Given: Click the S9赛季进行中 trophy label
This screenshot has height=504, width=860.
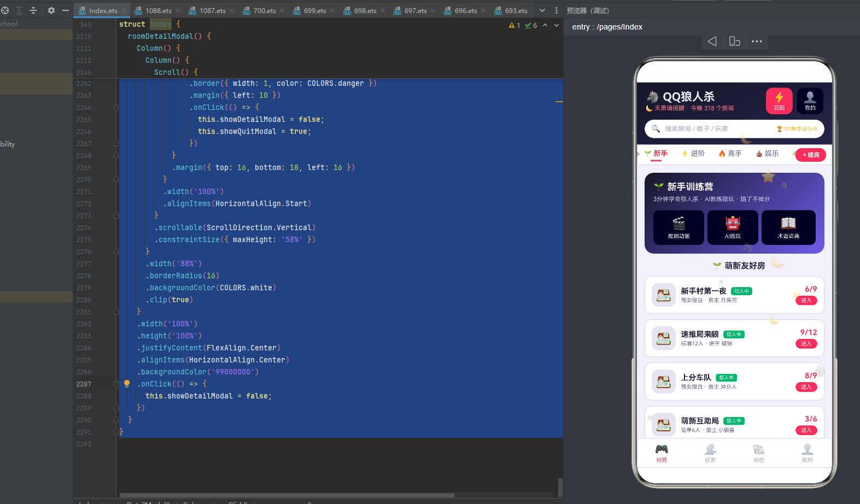Looking at the screenshot, I should point(797,129).
